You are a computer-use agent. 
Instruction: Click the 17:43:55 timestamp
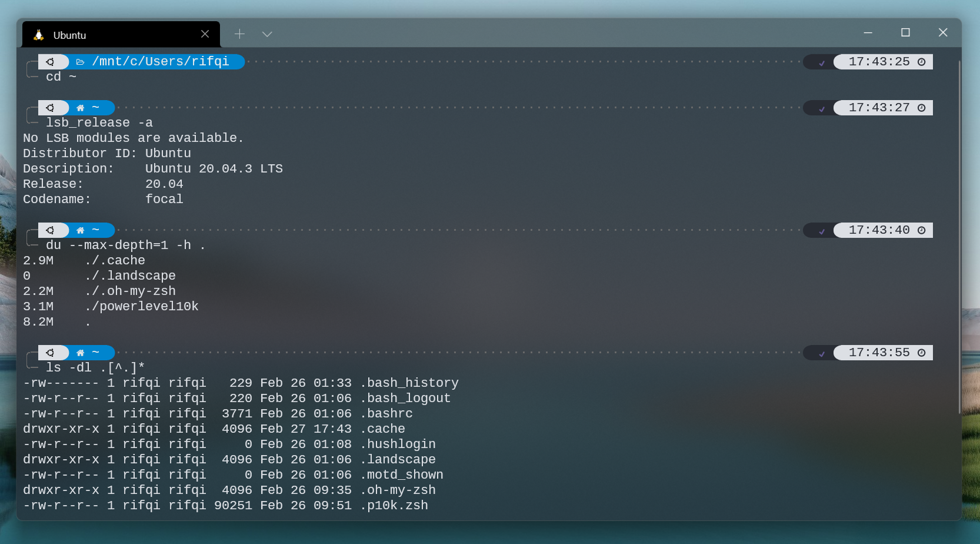click(x=879, y=352)
